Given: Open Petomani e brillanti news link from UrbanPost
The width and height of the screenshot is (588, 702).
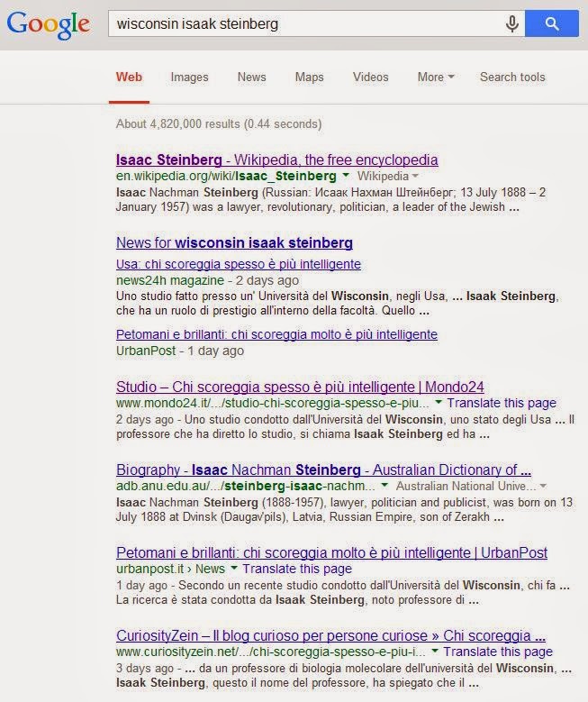Looking at the screenshot, I should (276, 334).
